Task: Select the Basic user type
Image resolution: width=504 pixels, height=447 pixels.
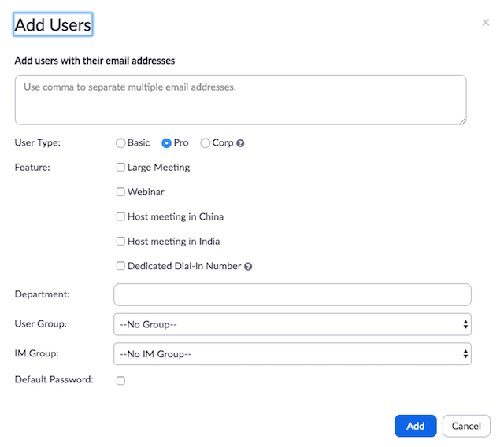Action: 120,143
